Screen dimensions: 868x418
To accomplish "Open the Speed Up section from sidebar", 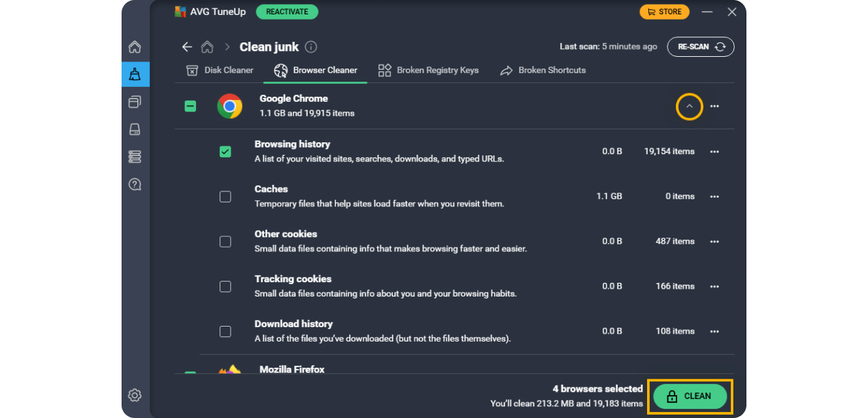I will pyautogui.click(x=135, y=102).
